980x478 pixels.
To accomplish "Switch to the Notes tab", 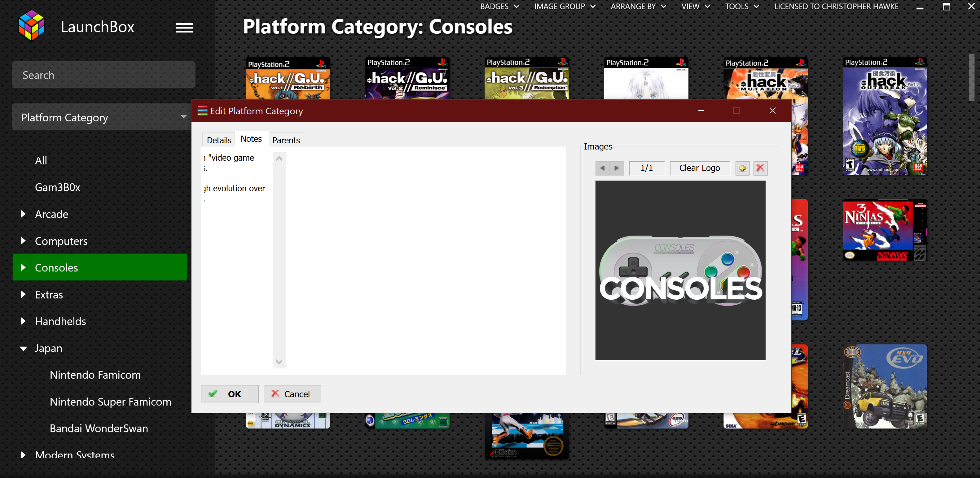I will 251,139.
